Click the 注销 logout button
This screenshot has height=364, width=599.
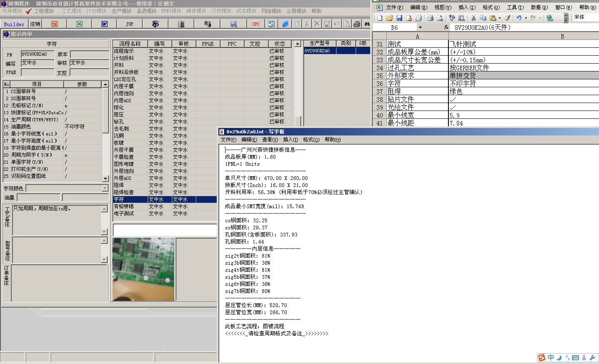click(x=35, y=24)
